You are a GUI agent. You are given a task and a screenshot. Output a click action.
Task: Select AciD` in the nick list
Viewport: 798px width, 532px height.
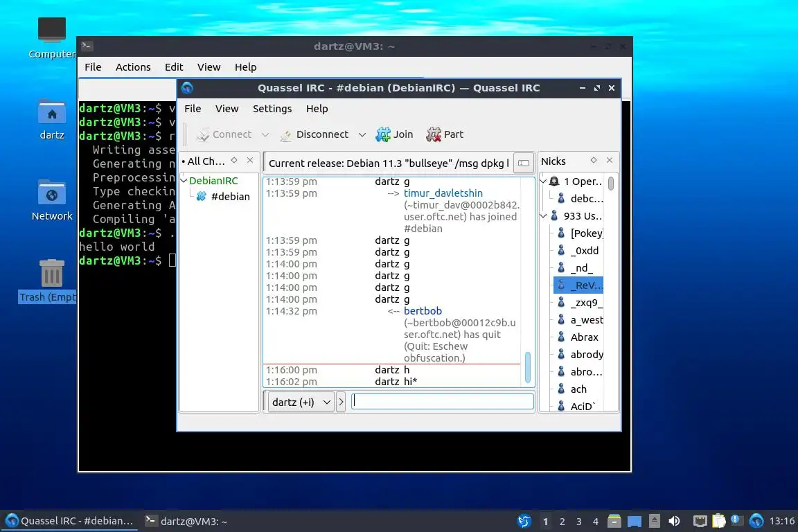(582, 406)
